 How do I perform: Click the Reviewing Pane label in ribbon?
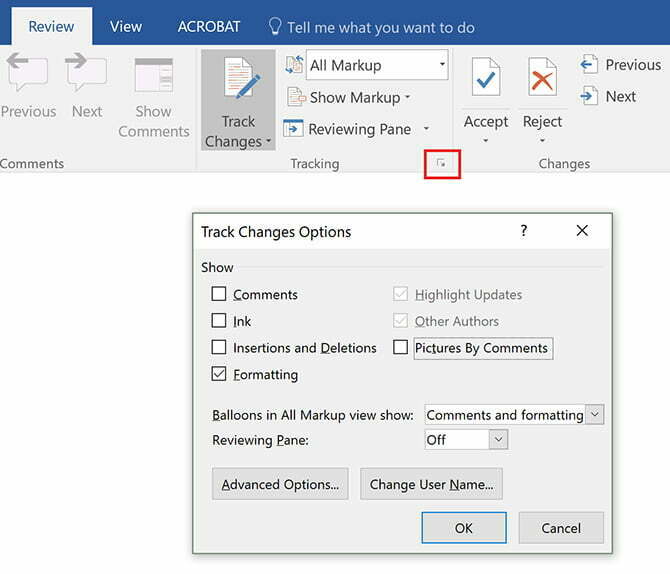[359, 129]
